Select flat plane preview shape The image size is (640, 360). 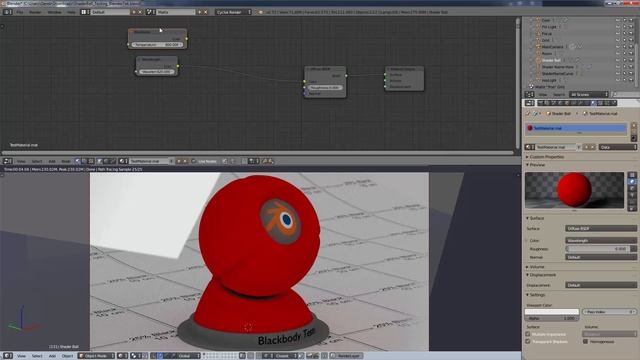tap(632, 175)
